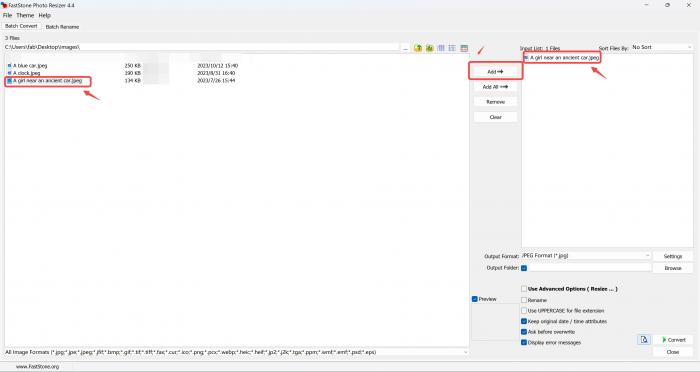
Task: Open the File menu
Action: click(x=8, y=15)
